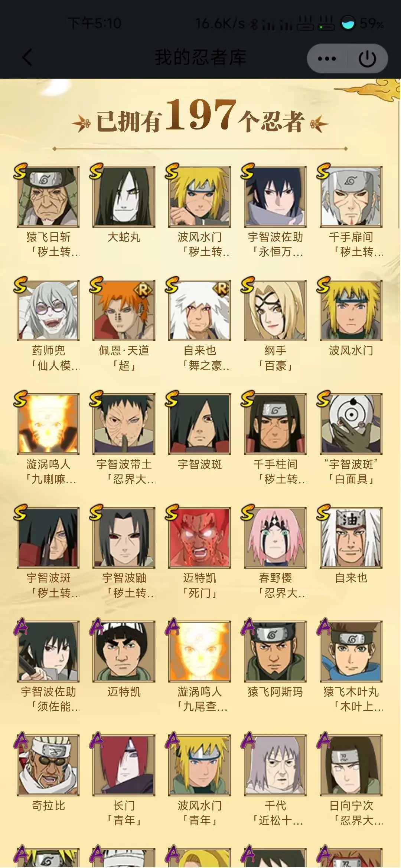Image resolution: width=401 pixels, height=868 pixels.
Task: Open A-rank 奇拉比 portrait
Action: [48, 765]
